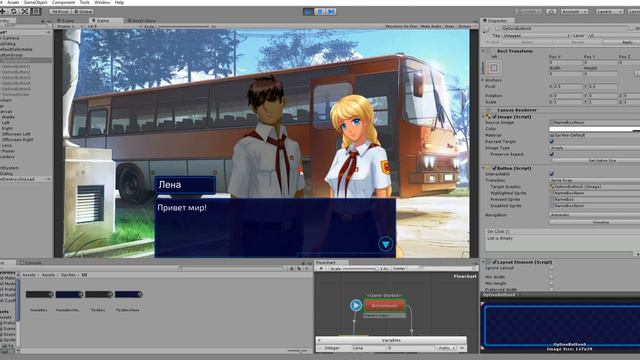Click the Pause button in the toolbar
Screen dimensions: 640x360
click(320, 12)
